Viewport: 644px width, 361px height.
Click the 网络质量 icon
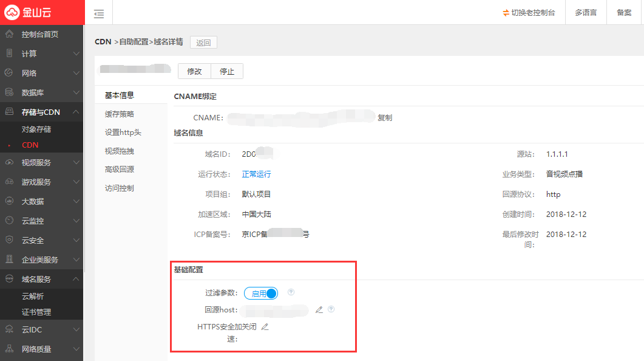pyautogui.click(x=9, y=349)
